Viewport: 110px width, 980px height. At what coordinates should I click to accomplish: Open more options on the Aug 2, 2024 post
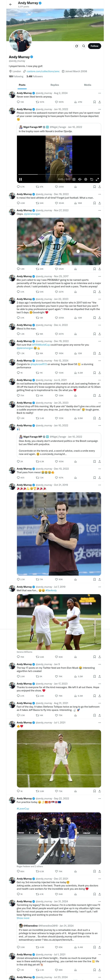coord(99,93)
